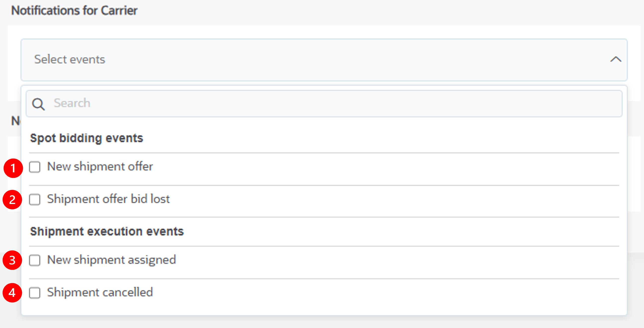This screenshot has width=644, height=328.
Task: Check the New shipment offer checkbox
Action: pyautogui.click(x=35, y=167)
